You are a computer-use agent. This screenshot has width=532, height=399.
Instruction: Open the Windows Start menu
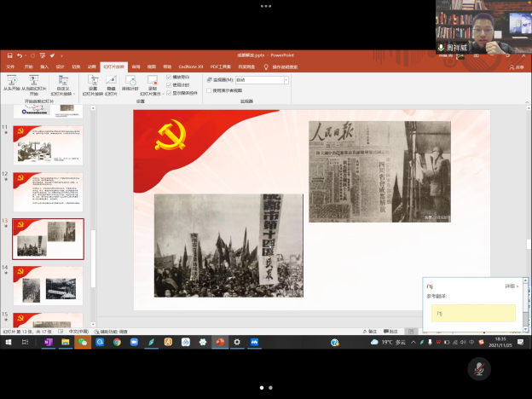9,342
